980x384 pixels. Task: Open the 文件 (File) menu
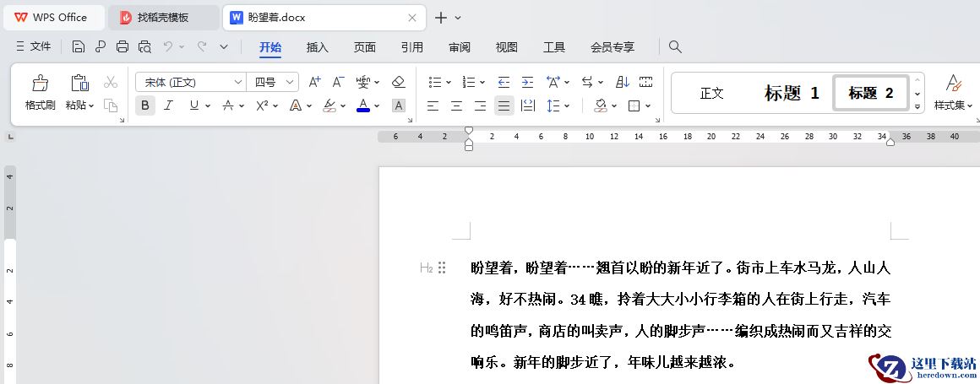click(x=33, y=46)
